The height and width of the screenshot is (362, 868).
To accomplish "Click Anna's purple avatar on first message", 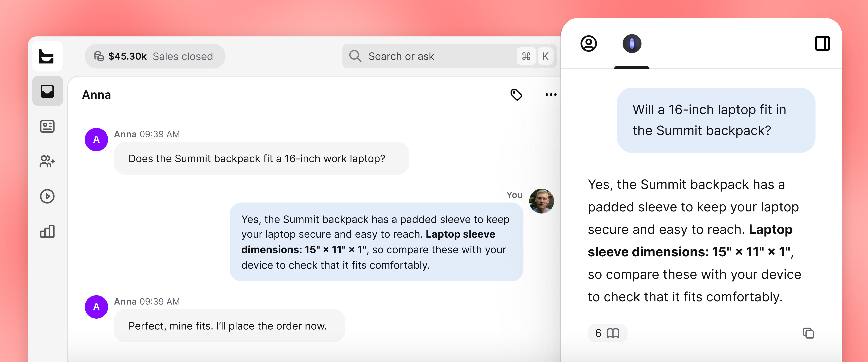I will [96, 139].
